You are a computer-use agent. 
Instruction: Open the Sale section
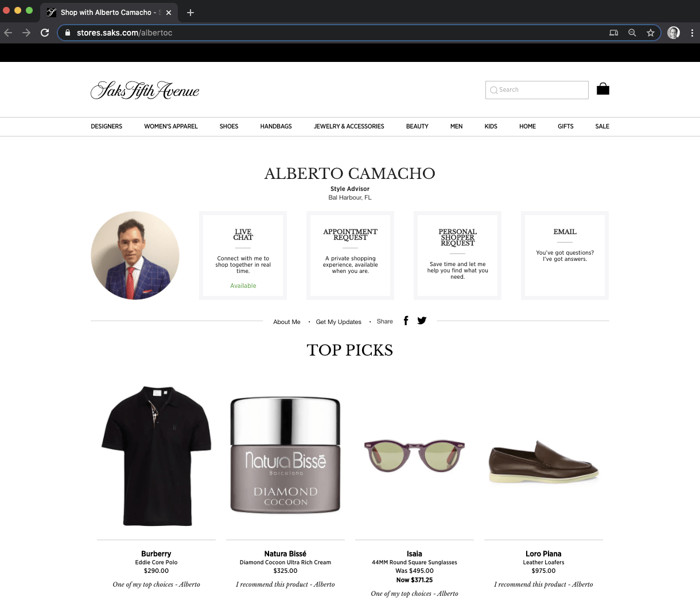click(602, 126)
